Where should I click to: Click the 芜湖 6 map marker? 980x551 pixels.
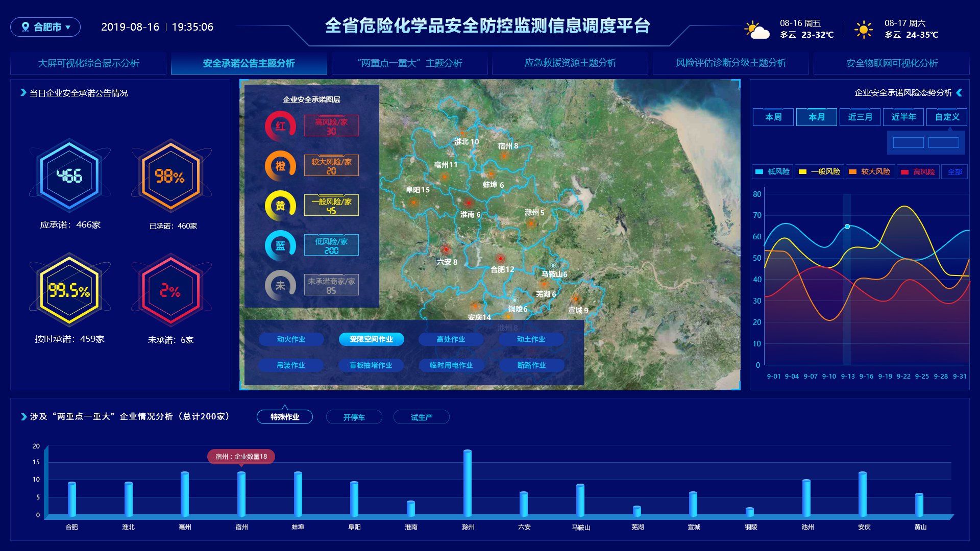point(544,285)
